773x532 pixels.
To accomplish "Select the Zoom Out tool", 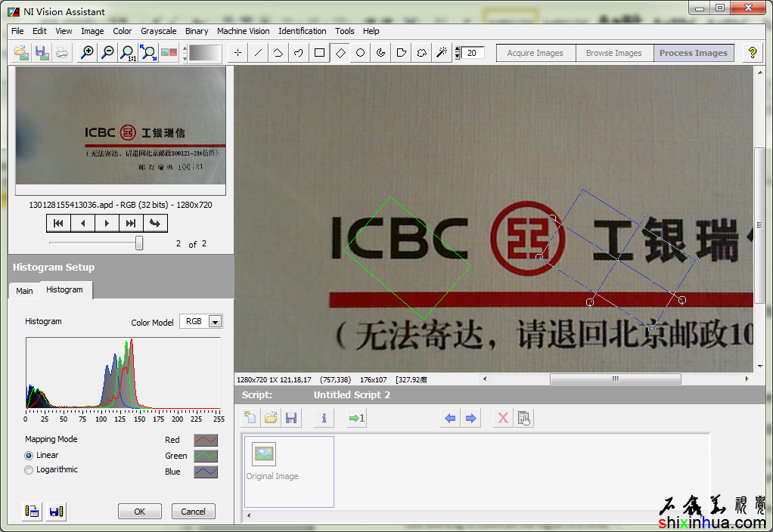I will tap(107, 53).
